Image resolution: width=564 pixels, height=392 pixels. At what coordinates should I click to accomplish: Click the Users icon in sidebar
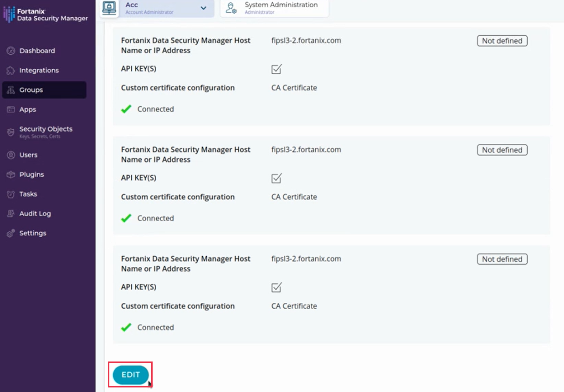click(11, 155)
